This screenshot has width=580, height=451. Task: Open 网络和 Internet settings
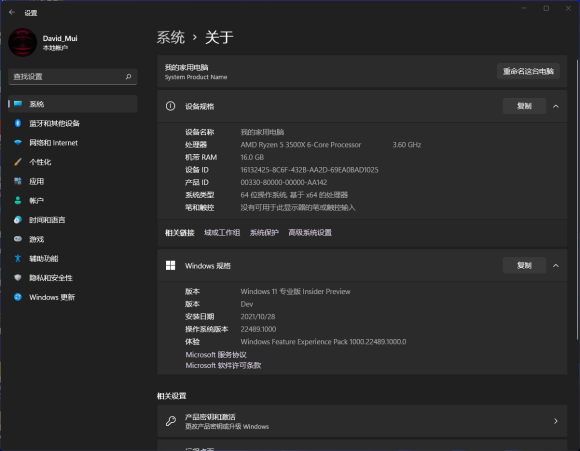point(73,143)
